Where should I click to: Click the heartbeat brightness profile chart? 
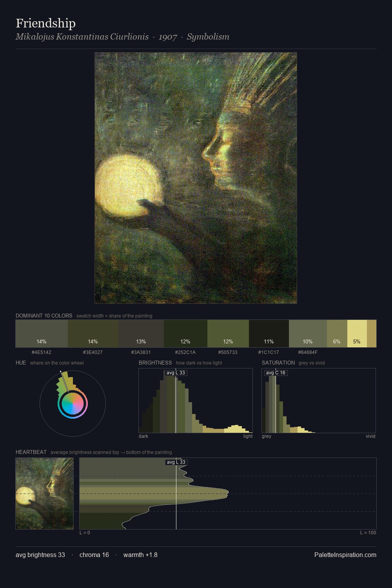(228, 494)
